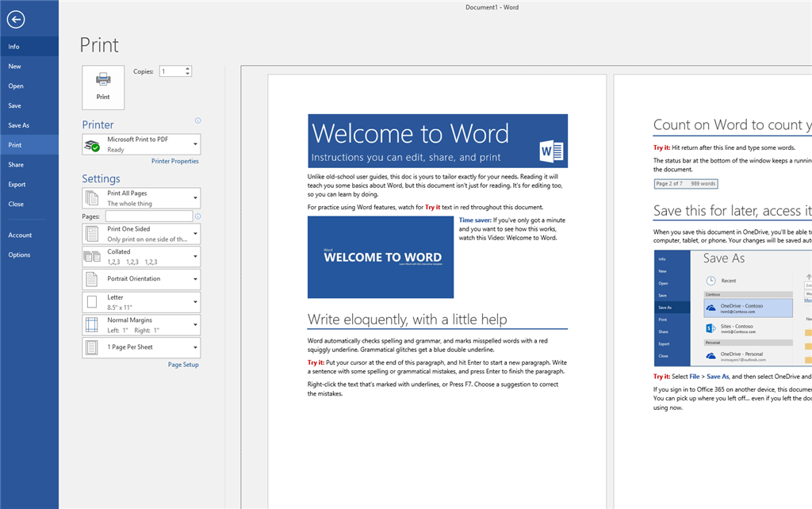Click the printer info icon beside Printer heading
The image size is (812, 509).
197,121
